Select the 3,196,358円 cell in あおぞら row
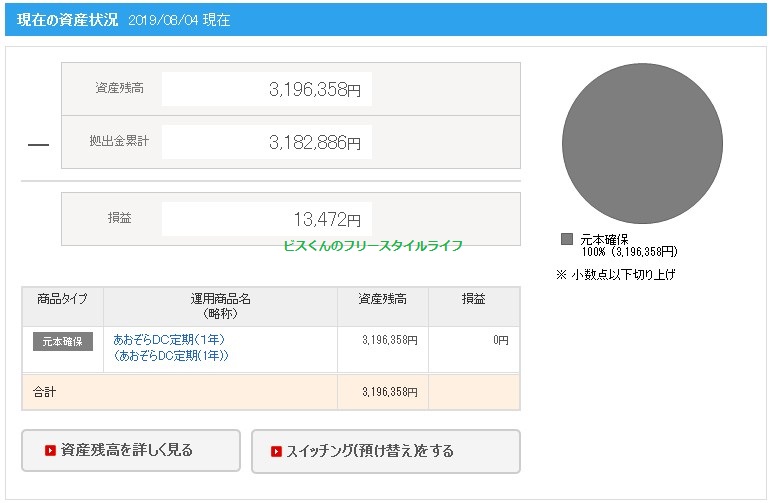 click(390, 340)
